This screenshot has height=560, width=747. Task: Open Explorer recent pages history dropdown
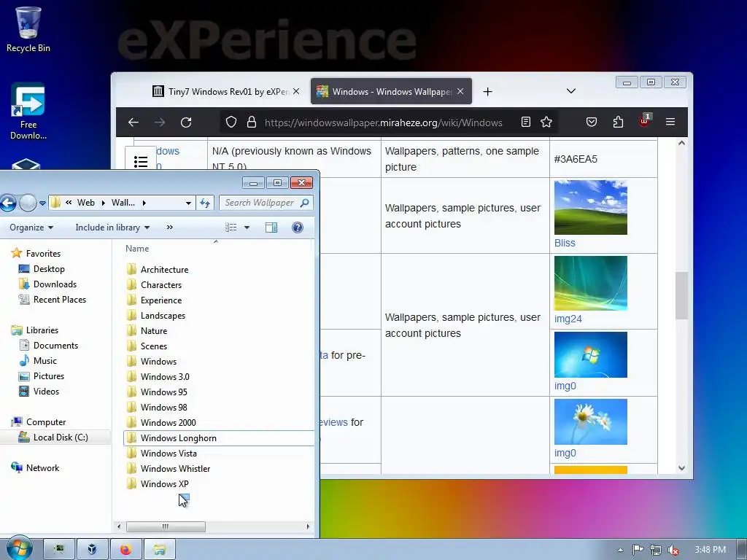[x=42, y=203]
